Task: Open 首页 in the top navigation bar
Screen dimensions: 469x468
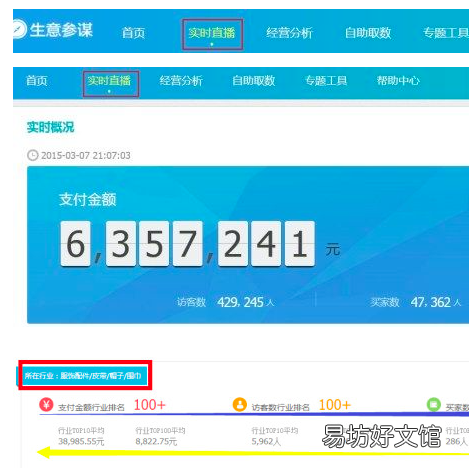Action: [133, 33]
